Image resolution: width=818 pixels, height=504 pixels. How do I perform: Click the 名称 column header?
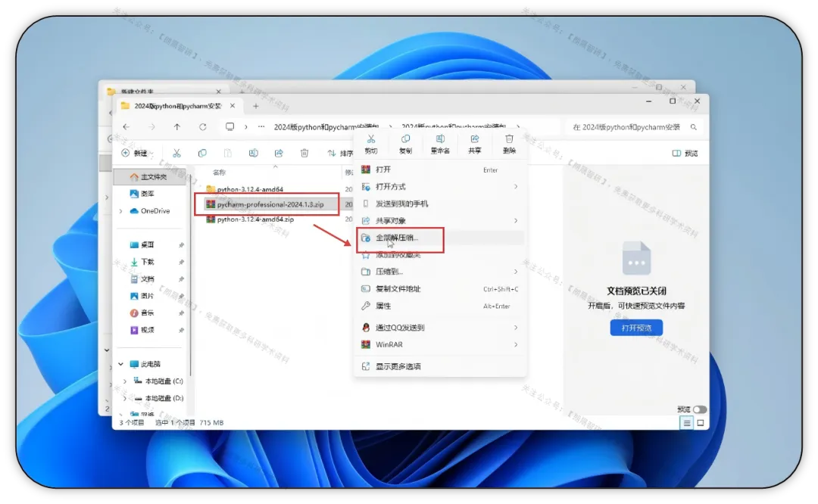(219, 173)
